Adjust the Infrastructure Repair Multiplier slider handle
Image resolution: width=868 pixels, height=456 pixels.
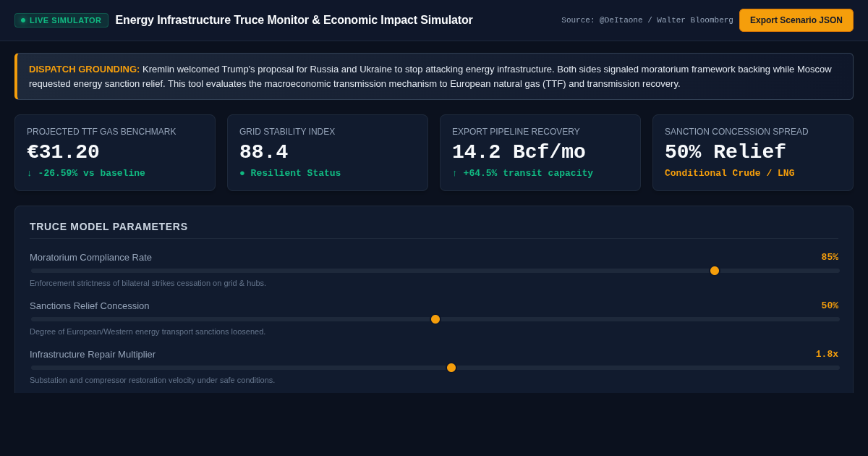coord(451,368)
